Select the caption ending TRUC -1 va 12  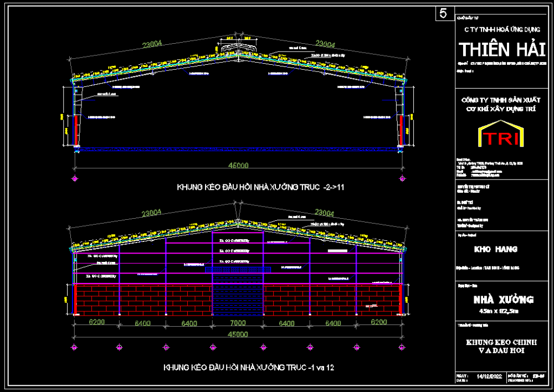(249, 368)
